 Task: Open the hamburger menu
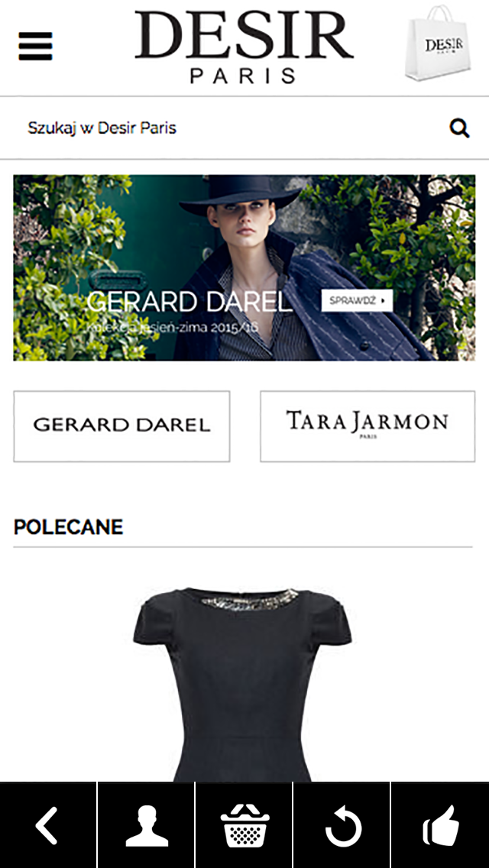click(35, 46)
